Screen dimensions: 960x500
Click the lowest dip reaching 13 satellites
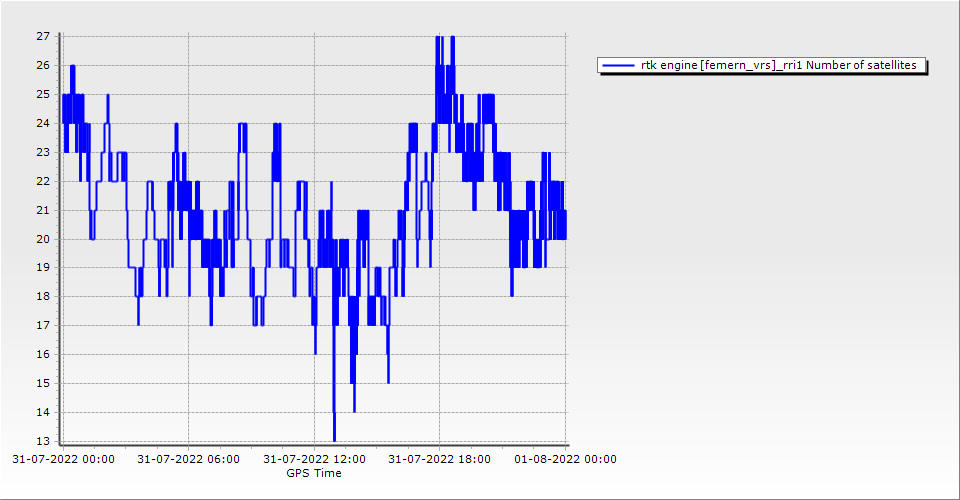point(334,438)
